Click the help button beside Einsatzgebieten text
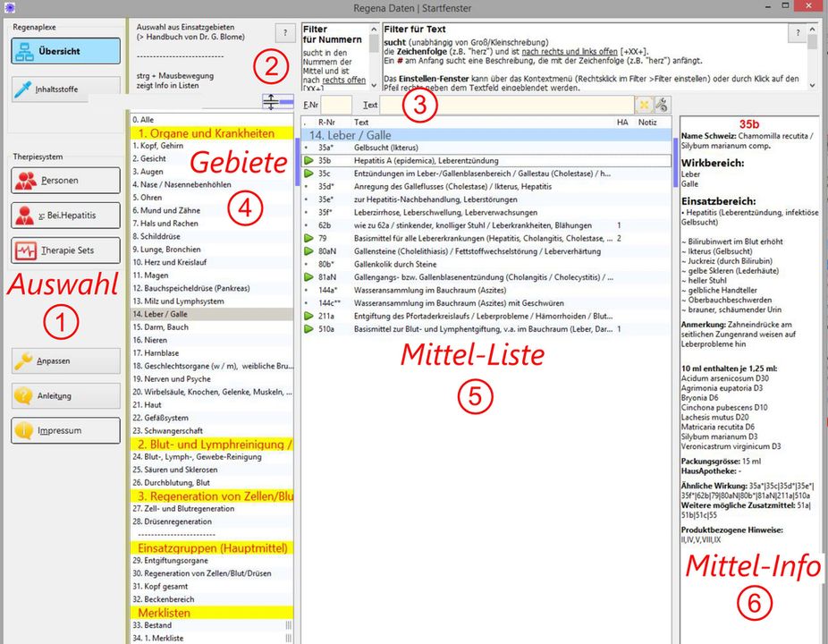The image size is (828, 644). [284, 33]
